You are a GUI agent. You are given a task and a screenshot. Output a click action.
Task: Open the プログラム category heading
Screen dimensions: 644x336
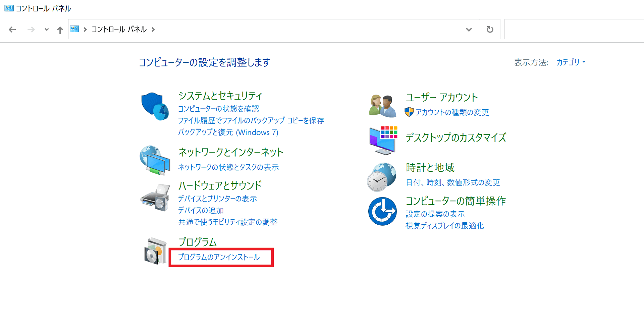[x=197, y=242]
